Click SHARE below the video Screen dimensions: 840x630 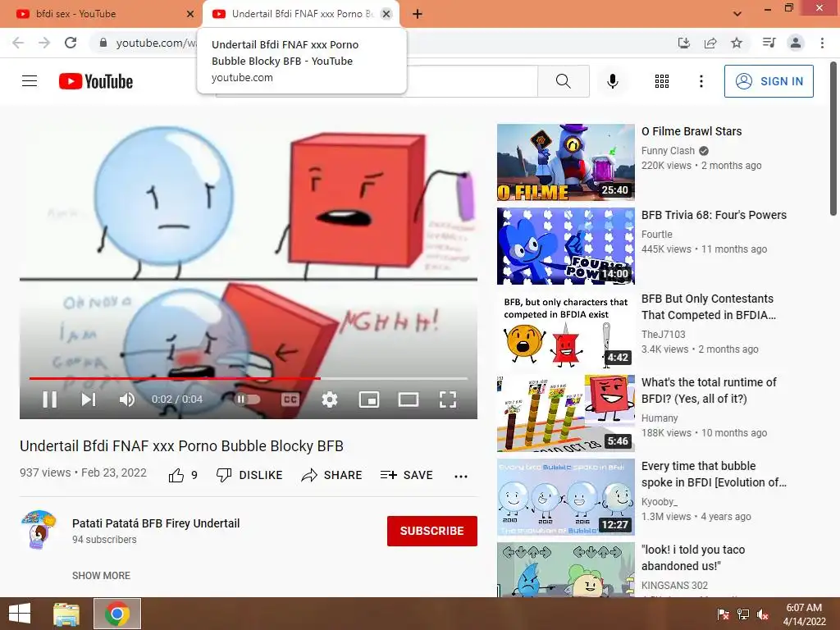[331, 475]
